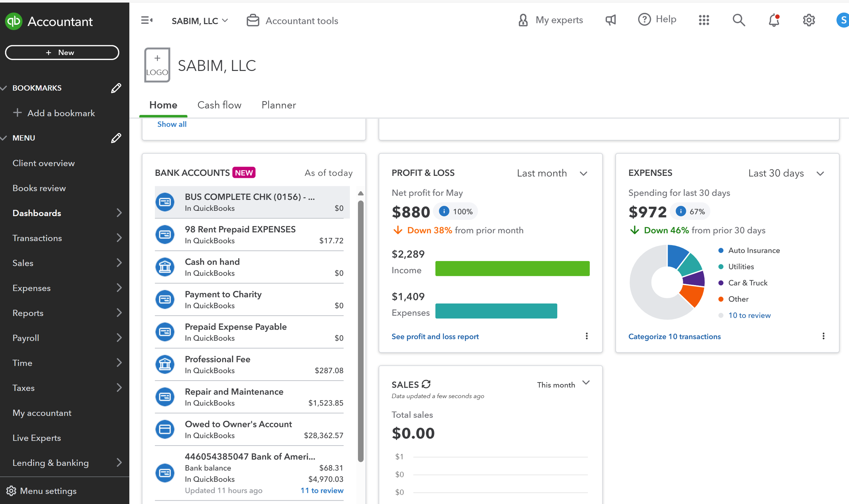This screenshot has height=504, width=849.
Task: Open See profit and loss report
Action: click(x=435, y=336)
